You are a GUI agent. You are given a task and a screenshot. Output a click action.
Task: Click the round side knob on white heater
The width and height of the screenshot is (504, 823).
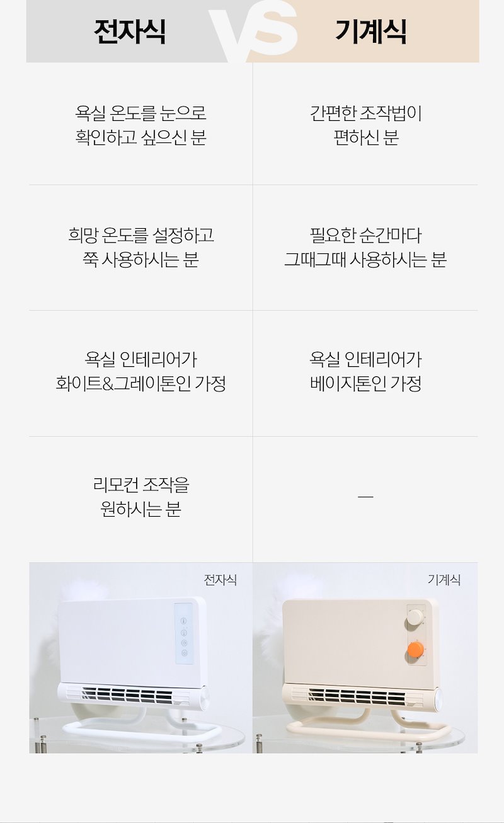click(x=205, y=698)
